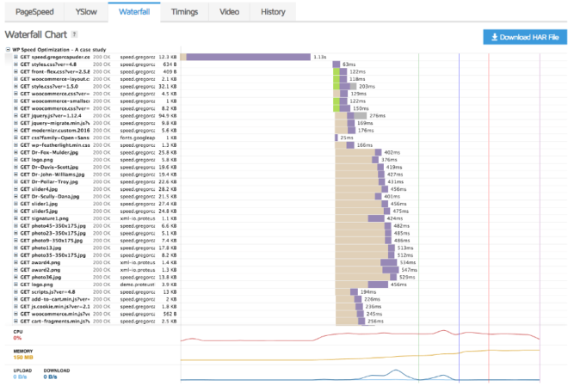Expand the GET front-flex.css request

[x=15, y=71]
